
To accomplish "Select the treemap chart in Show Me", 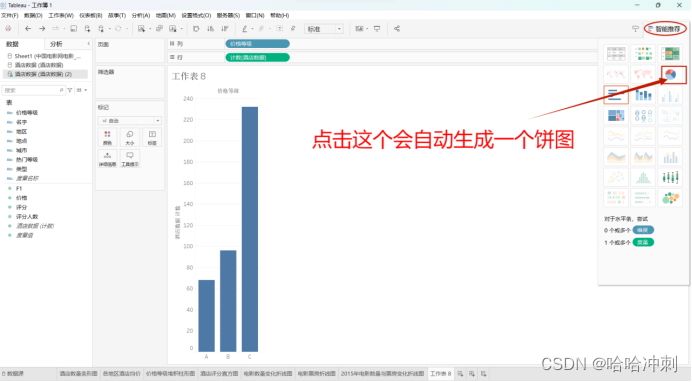I will pyautogui.click(x=616, y=116).
